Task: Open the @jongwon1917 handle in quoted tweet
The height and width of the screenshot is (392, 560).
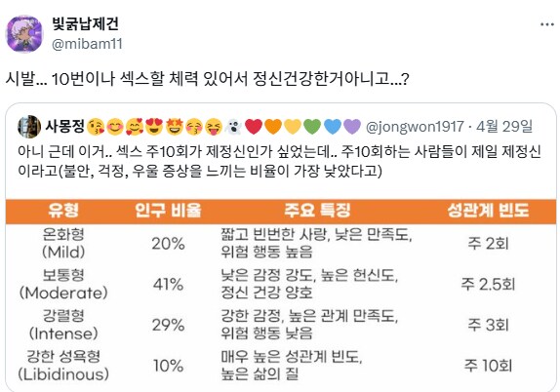Action: (415, 127)
